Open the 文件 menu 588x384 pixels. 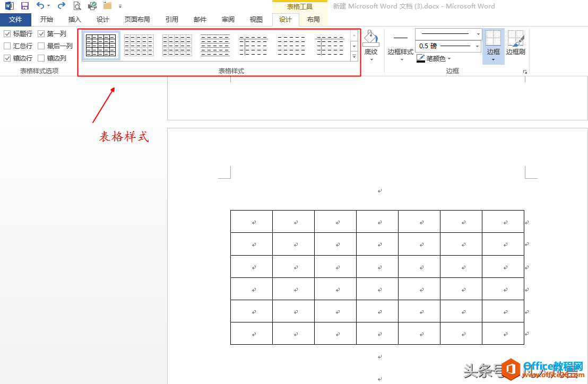click(x=15, y=20)
